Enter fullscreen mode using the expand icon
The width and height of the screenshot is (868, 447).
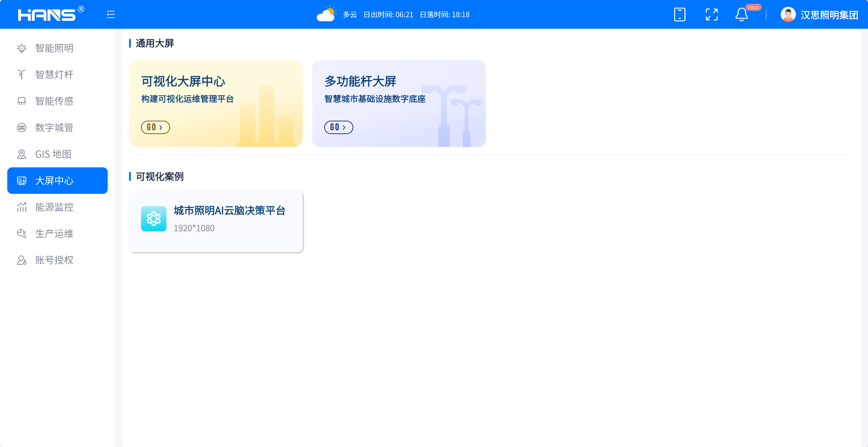pyautogui.click(x=712, y=14)
